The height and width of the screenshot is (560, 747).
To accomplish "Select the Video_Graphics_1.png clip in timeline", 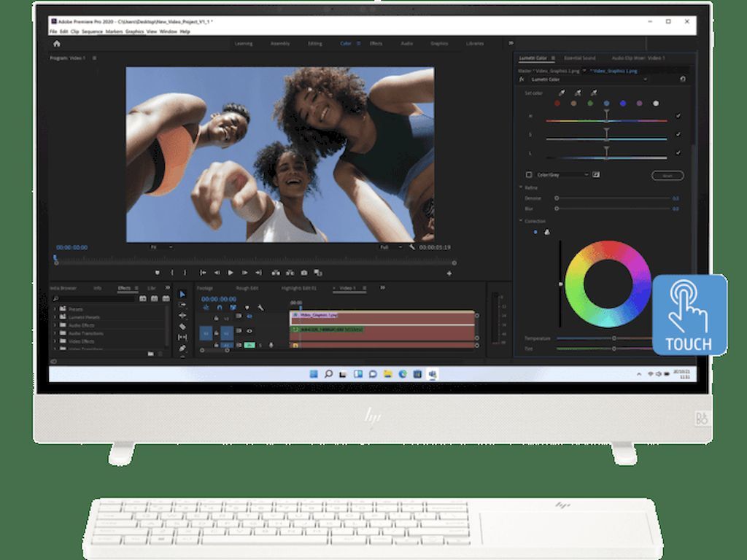I will tap(382, 318).
